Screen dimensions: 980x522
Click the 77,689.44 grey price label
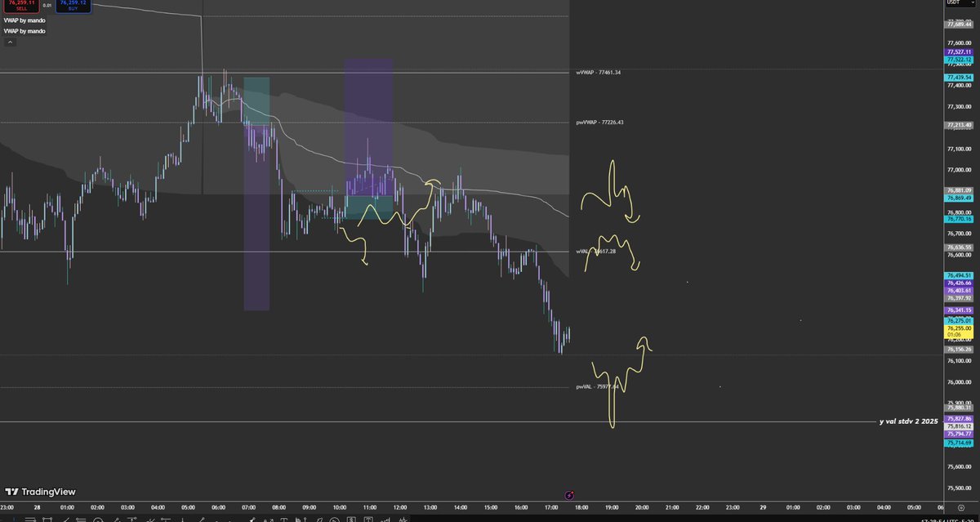click(x=958, y=24)
